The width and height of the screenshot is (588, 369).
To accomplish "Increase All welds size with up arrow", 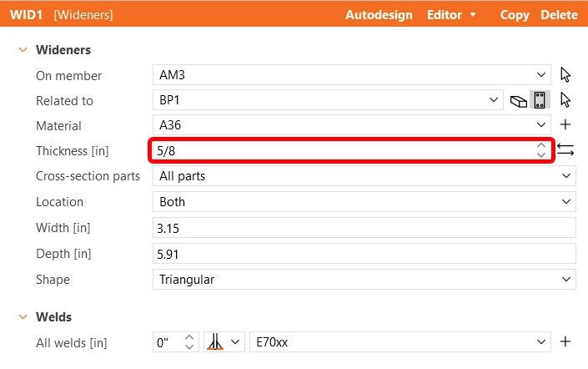I will [x=189, y=337].
